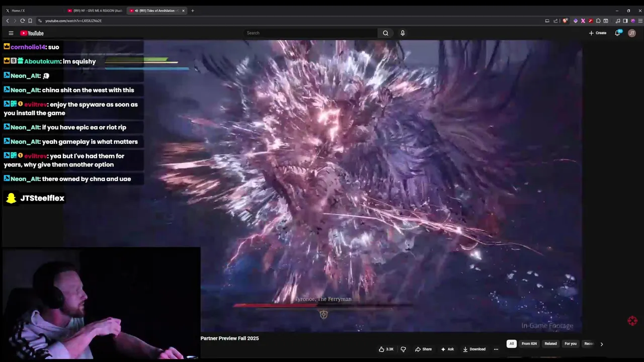Click the browser forward arrow
Viewport: 644px width, 362px height.
pos(15,21)
